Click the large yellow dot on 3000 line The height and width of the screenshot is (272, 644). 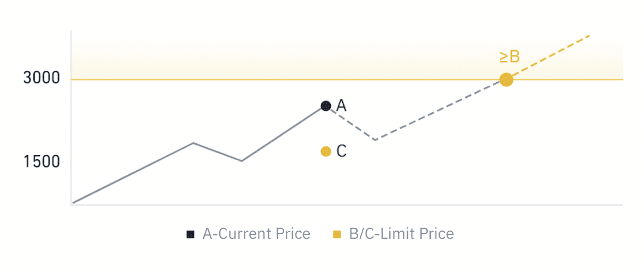[506, 80]
